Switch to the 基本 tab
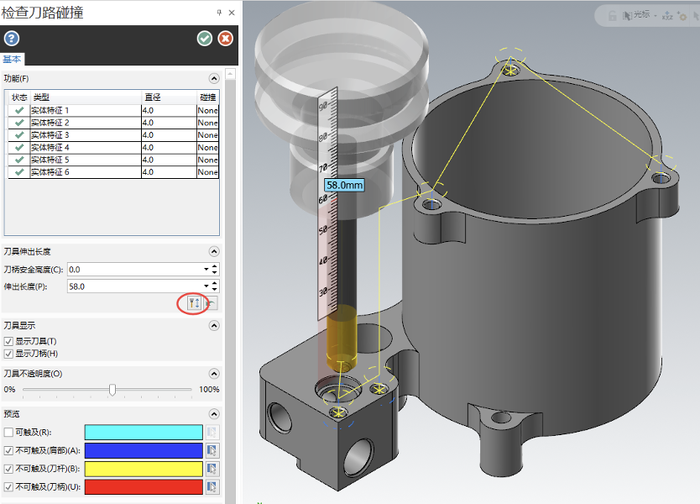This screenshot has width=700, height=504. click(x=12, y=59)
